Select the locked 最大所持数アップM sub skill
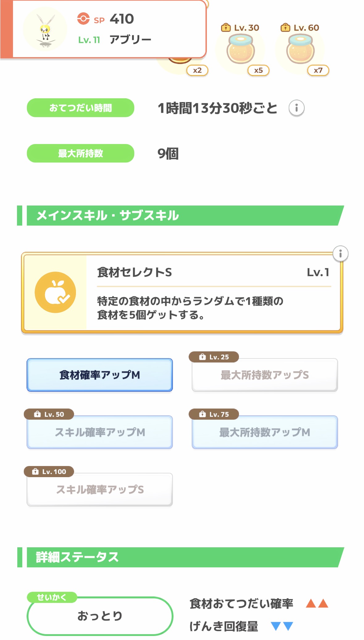This screenshot has width=364, height=640. (265, 432)
